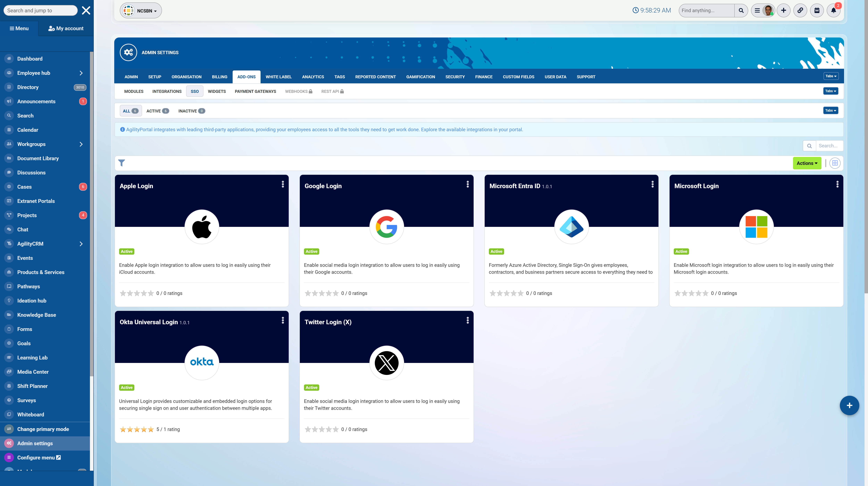Switch to grid view icon
The image size is (868, 486).
pyautogui.click(x=835, y=163)
